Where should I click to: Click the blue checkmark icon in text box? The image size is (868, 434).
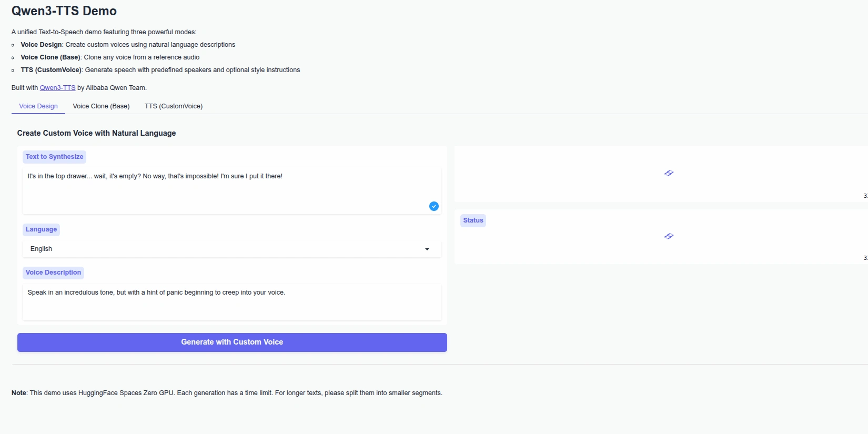(433, 206)
